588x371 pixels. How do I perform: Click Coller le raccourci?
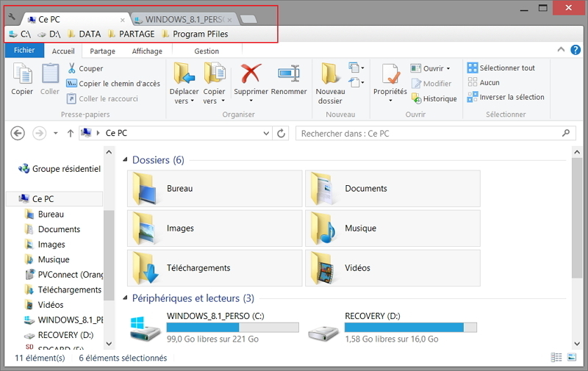coord(102,98)
